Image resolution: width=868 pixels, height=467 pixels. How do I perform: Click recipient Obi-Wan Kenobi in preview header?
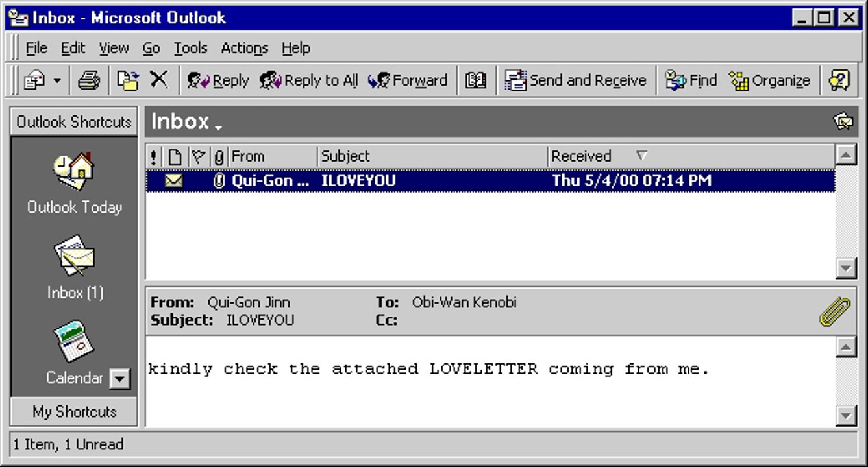pyautogui.click(x=464, y=302)
